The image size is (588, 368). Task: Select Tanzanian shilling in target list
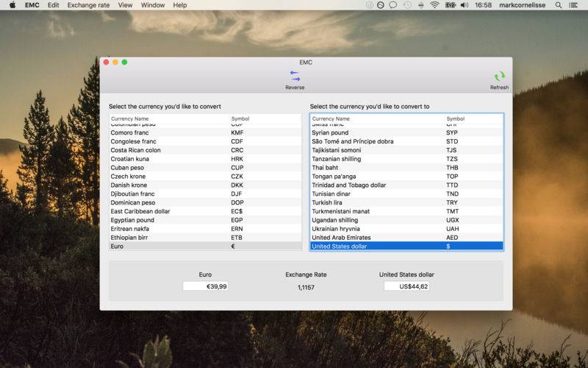tap(406, 159)
